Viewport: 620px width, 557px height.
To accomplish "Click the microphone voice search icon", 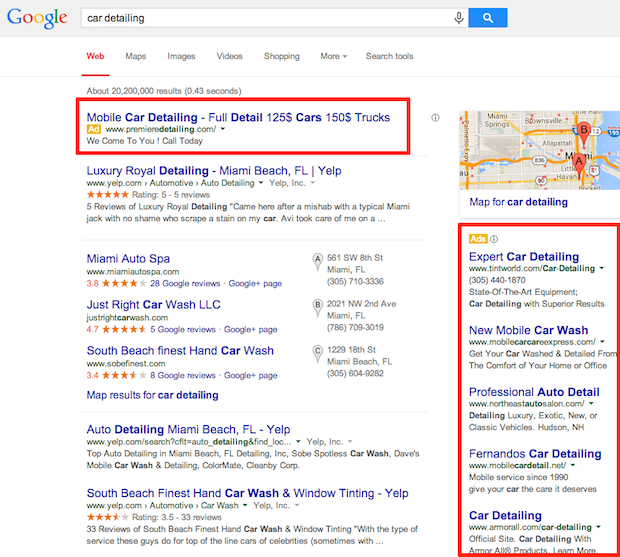I will point(459,18).
